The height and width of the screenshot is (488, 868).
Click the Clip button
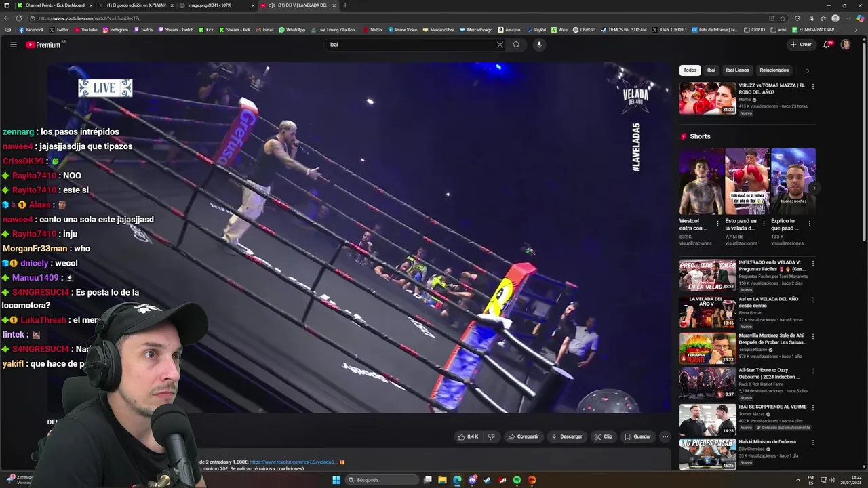603,436
